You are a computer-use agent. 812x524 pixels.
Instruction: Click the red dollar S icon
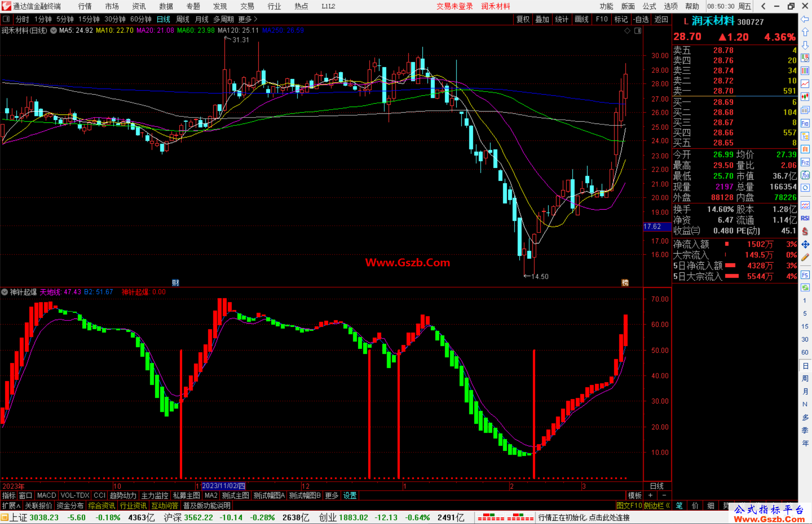pos(805,231)
